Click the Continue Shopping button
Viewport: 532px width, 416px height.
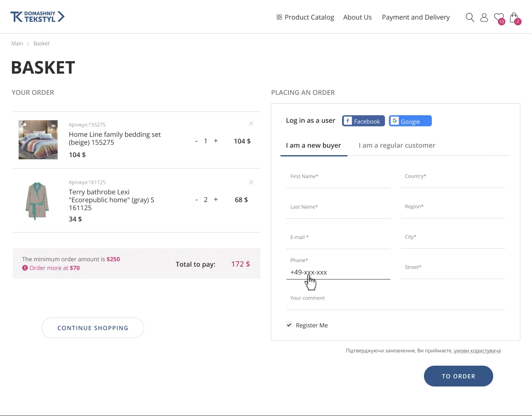[93, 328]
